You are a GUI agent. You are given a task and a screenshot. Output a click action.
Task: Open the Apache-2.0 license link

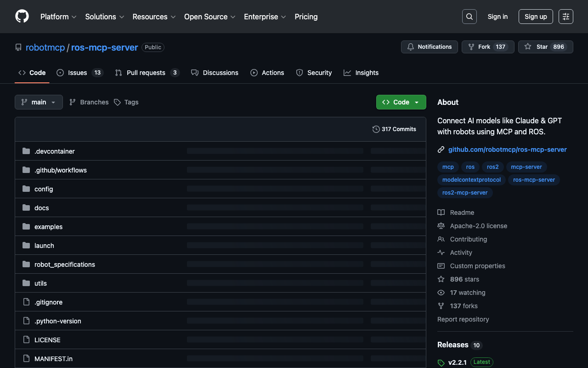[x=478, y=226]
